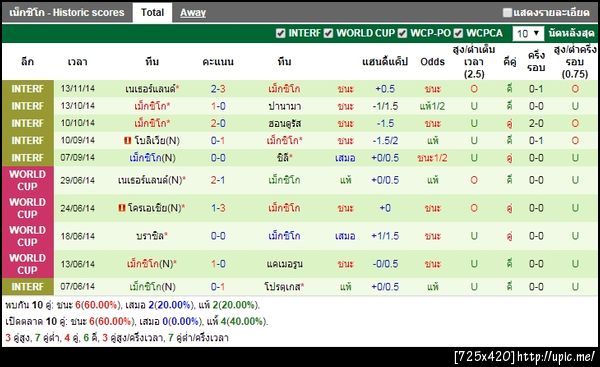Click the date 07/09/14
Viewport: 600px width, 367px height.
click(78, 158)
